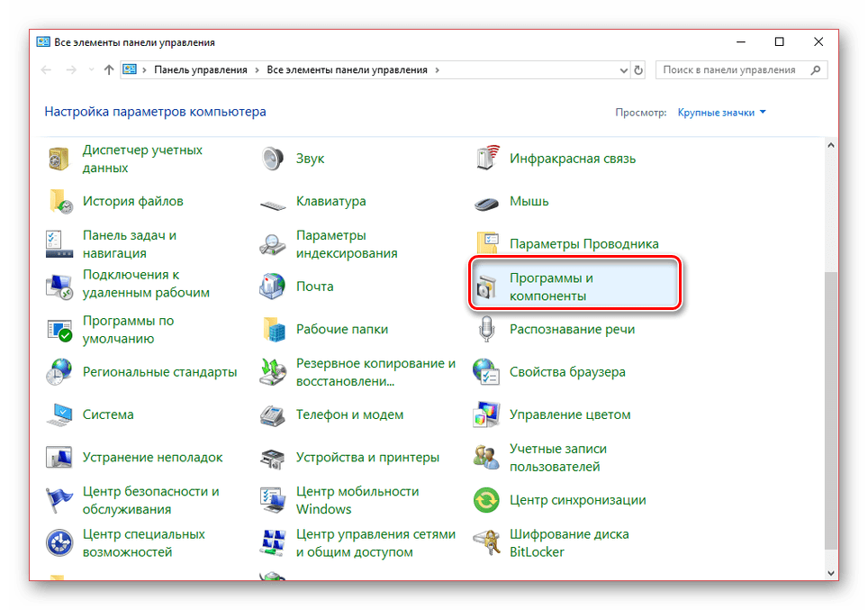The height and width of the screenshot is (610, 868).
Task: Click the 'Поиск в панели управления' search field
Action: tap(741, 70)
